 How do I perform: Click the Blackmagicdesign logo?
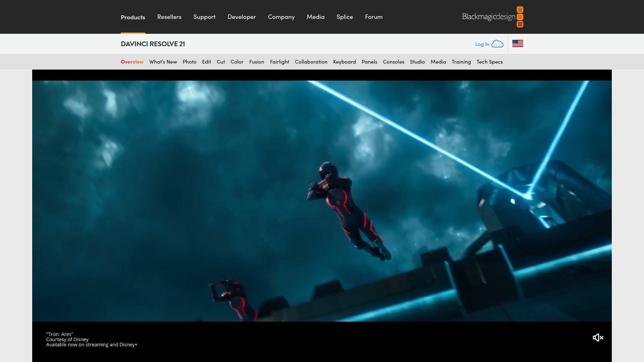coord(493,17)
